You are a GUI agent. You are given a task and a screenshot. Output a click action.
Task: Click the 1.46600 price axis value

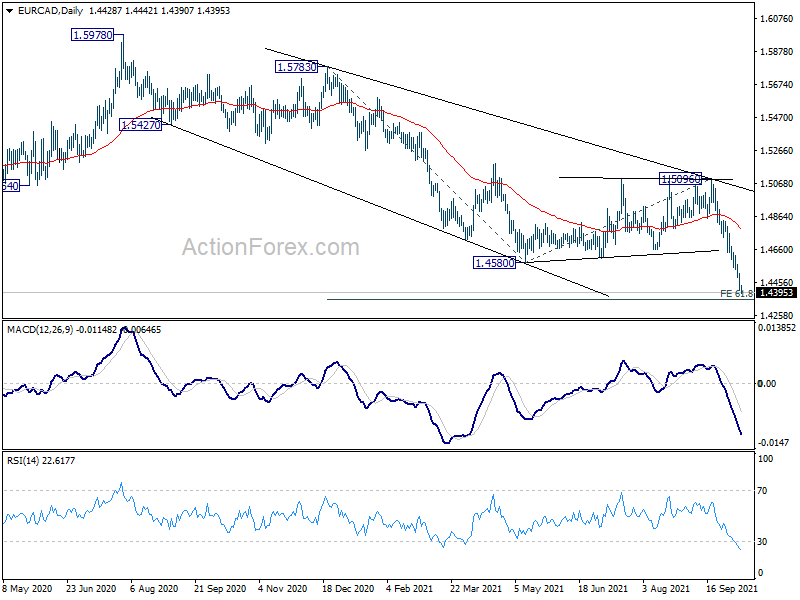[777, 249]
